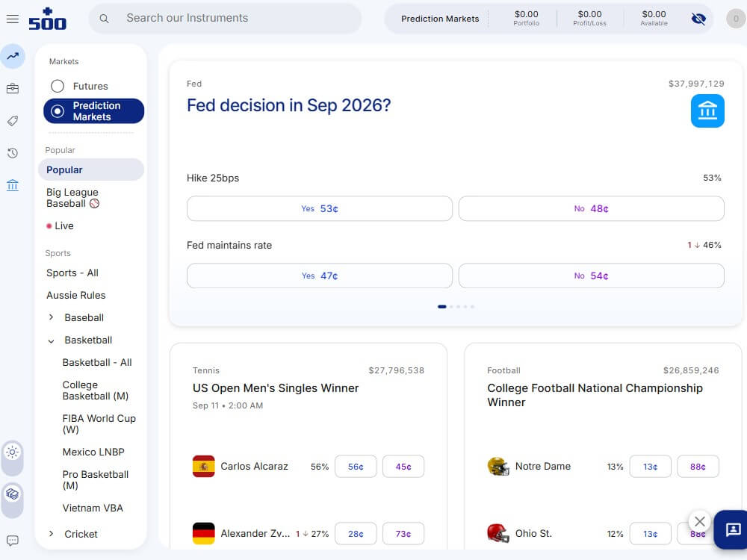The image size is (747, 560).
Task: Click 56¢ Yes for Carlos Alcaraz
Action: [x=356, y=467]
